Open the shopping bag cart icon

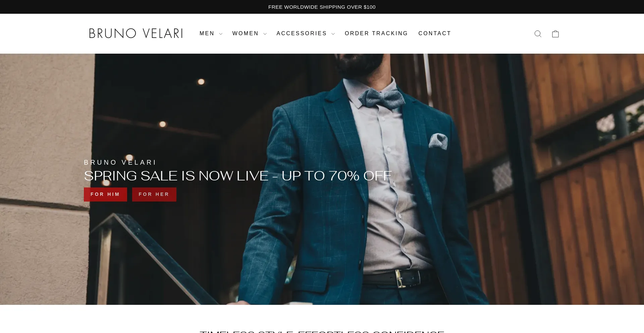555,34
